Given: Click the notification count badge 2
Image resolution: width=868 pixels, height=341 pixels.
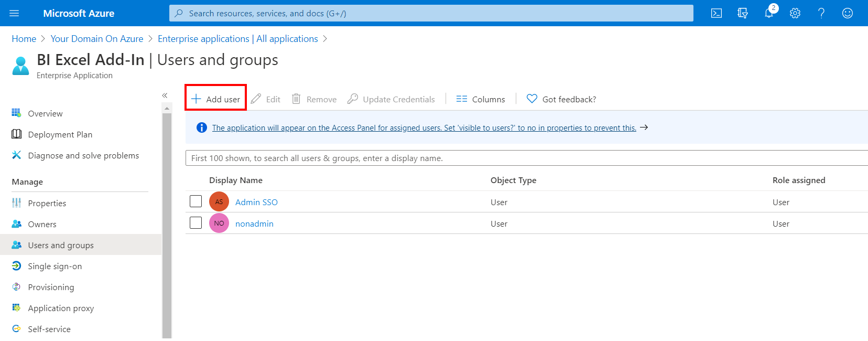Looking at the screenshot, I should (x=774, y=8).
